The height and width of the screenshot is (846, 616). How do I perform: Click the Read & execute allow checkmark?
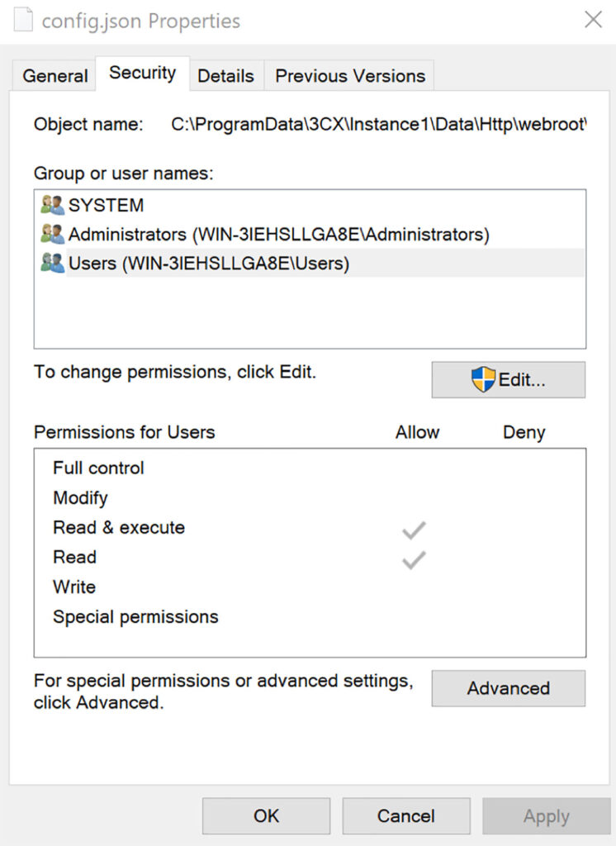414,530
